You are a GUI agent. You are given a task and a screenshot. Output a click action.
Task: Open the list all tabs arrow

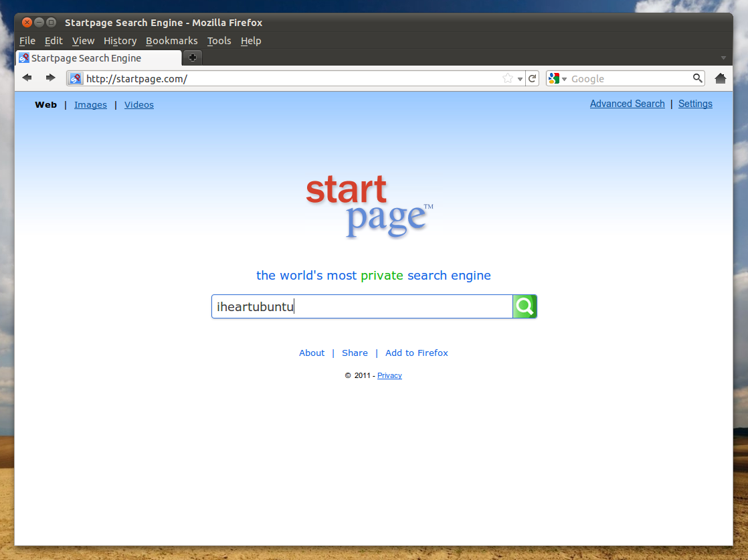(x=723, y=58)
